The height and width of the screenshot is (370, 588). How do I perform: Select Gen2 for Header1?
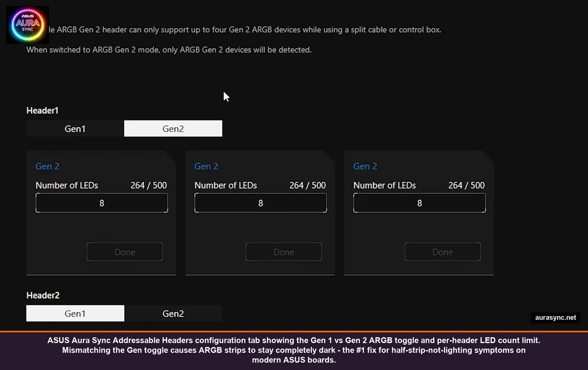173,128
